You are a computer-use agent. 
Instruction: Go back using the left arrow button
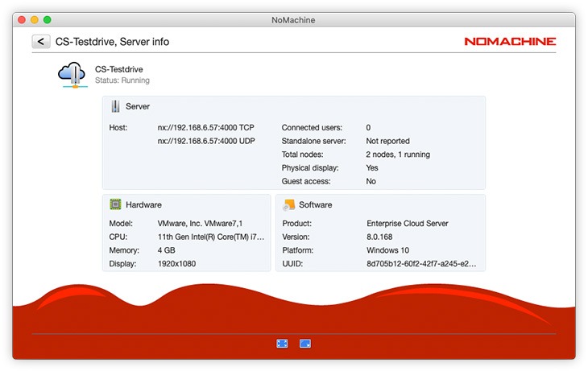[x=40, y=41]
